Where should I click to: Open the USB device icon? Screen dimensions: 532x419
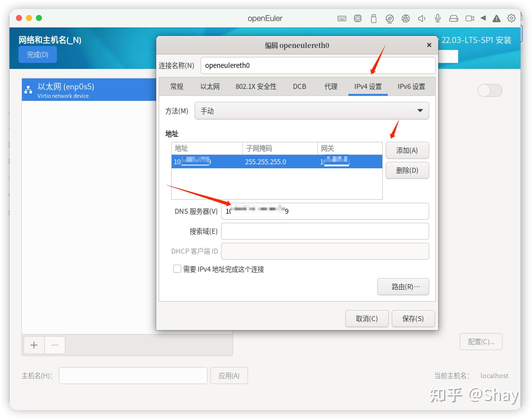373,18
